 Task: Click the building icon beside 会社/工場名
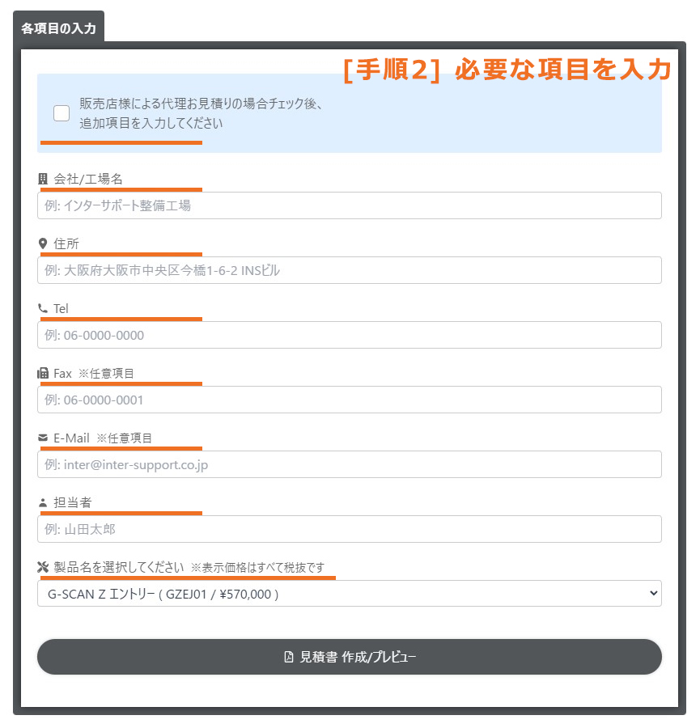click(44, 179)
